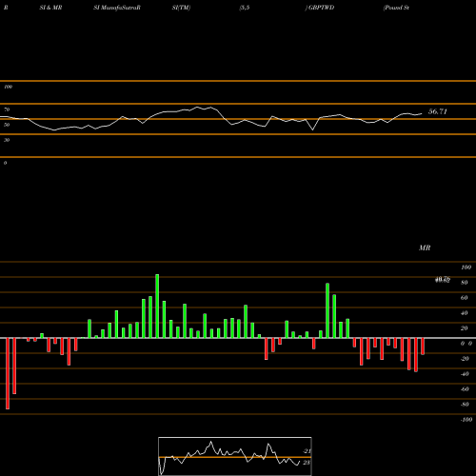Click the MR panel title label
Screen dimensions: 476x476
(425, 248)
